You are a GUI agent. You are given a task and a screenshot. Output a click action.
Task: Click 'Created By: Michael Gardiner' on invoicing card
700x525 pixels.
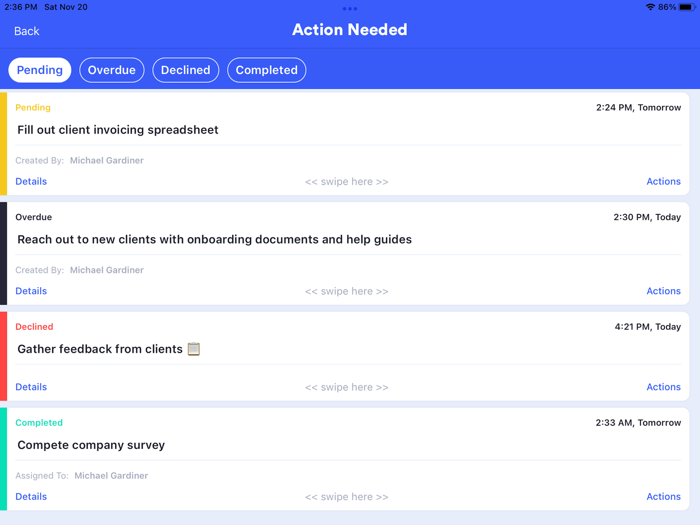coord(79,161)
